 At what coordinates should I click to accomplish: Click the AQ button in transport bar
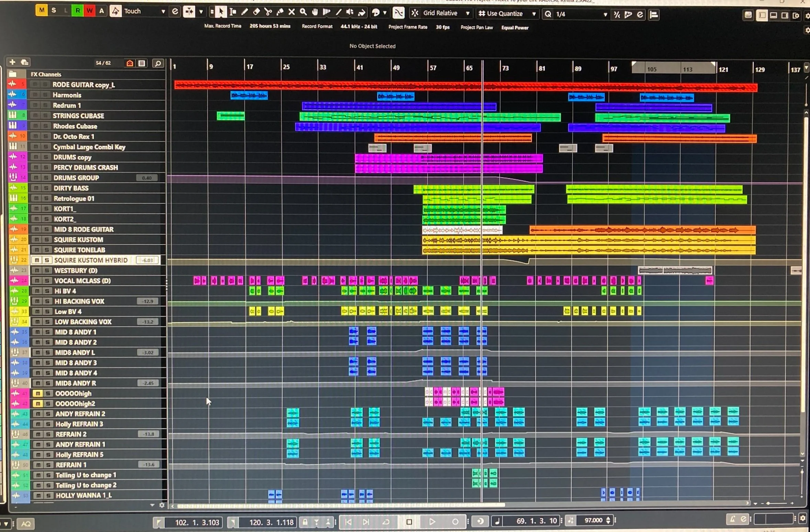point(26,523)
